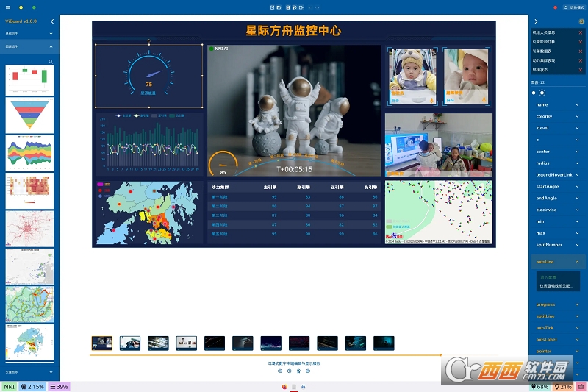The width and height of the screenshot is (588, 392).
Task: Expand the radius property
Action: point(558,163)
